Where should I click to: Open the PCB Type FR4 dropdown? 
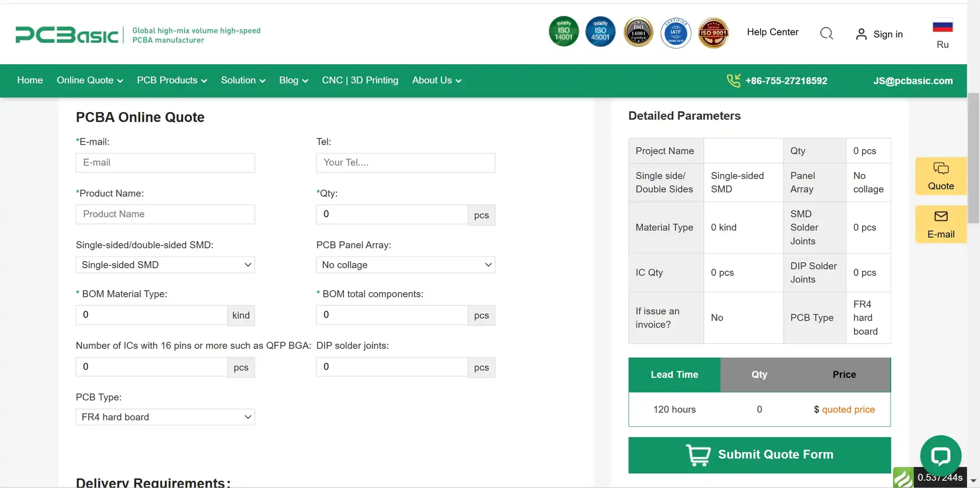tap(165, 417)
